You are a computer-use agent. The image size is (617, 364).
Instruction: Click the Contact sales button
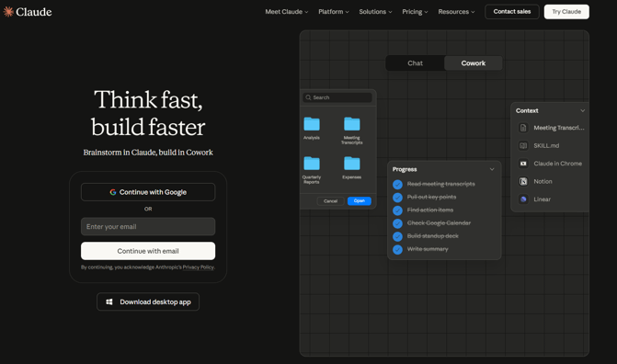[512, 12]
